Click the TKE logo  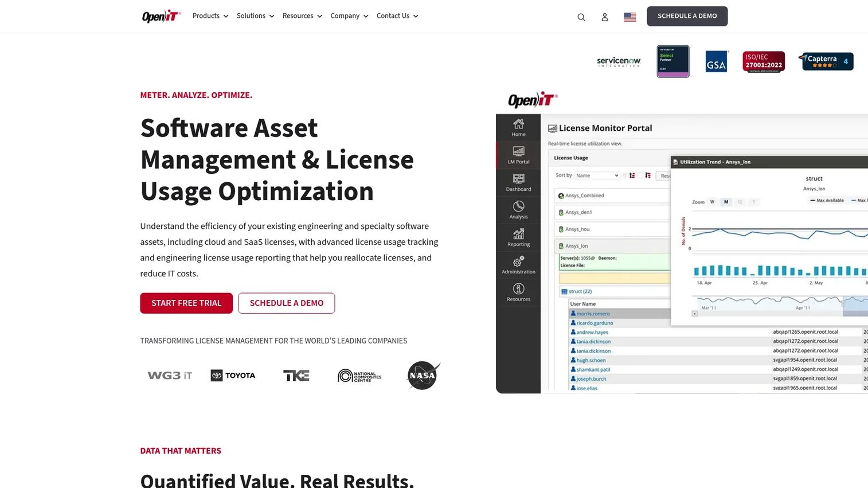click(x=296, y=376)
